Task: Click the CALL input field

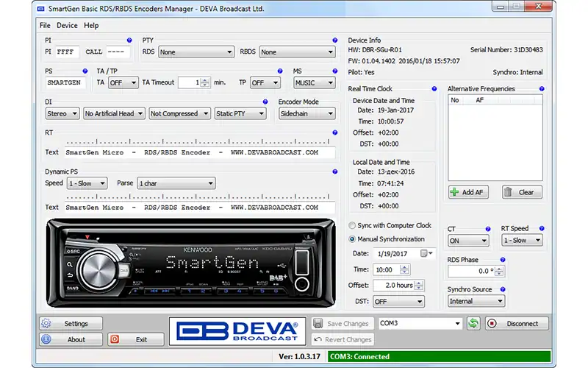Action: (x=118, y=52)
